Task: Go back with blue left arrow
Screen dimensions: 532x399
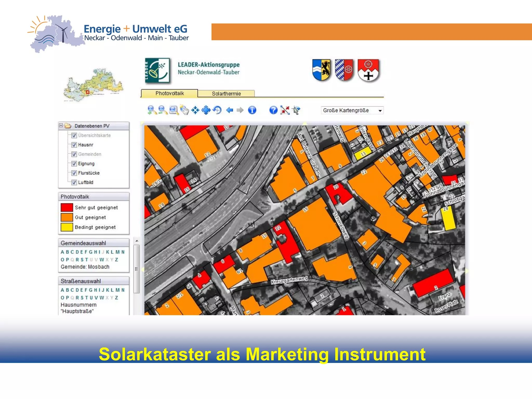Action: pos(230,110)
